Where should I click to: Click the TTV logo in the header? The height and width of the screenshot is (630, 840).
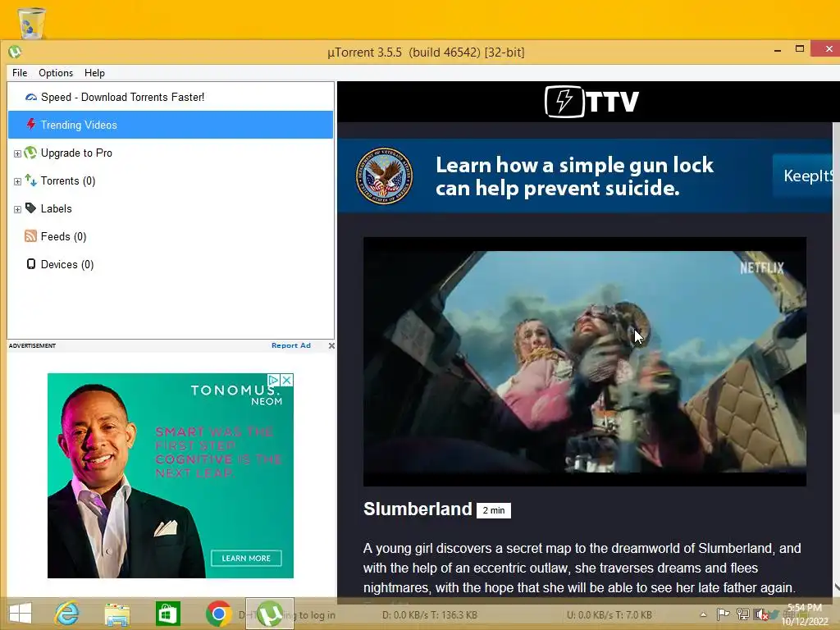pos(591,101)
